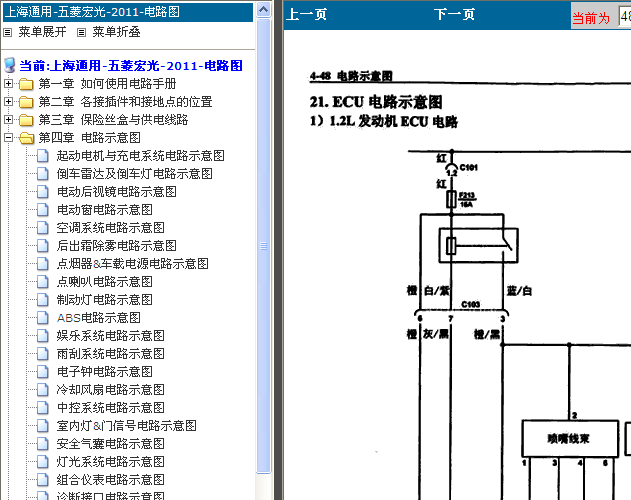Click folder icon of 第三章 保险丝盒与供电线路
631x500 pixels.
pyautogui.click(x=26, y=120)
